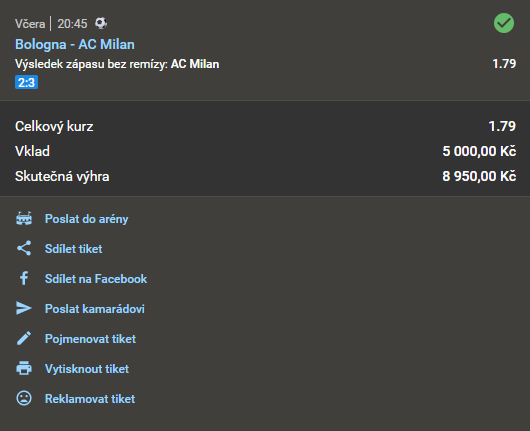Image resolution: width=530 pixels, height=431 pixels.
Task: Click the arena stadium icon
Action: (24, 219)
